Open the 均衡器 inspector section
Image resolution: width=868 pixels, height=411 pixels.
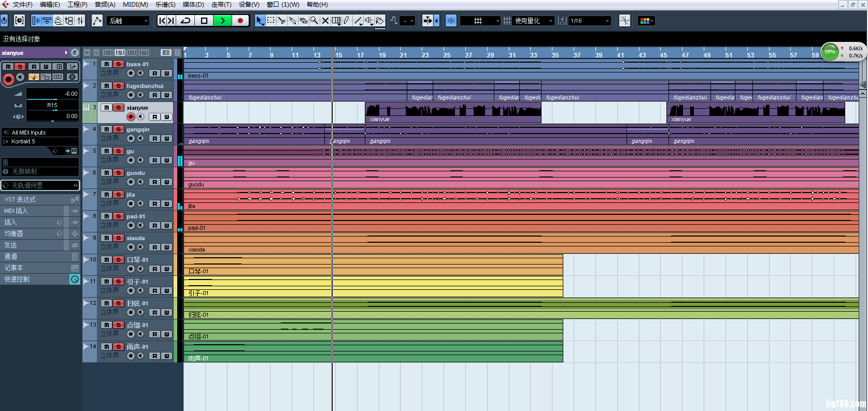(40, 233)
